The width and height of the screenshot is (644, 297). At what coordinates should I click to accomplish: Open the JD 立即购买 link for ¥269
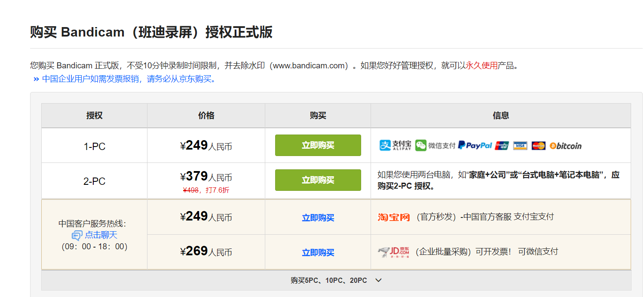318,253
